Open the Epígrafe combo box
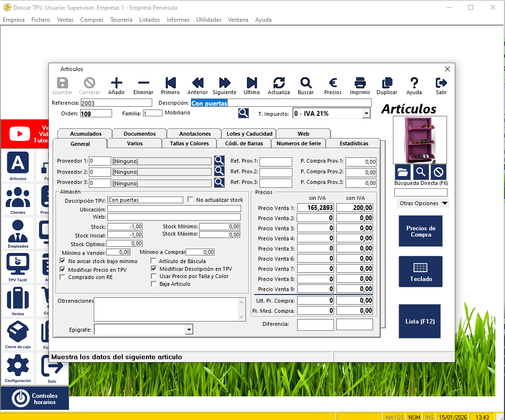This screenshot has width=505, height=420. pos(189,330)
